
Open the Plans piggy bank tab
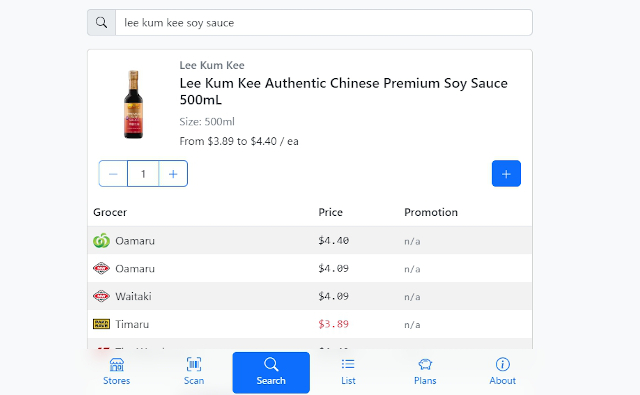pyautogui.click(x=425, y=372)
